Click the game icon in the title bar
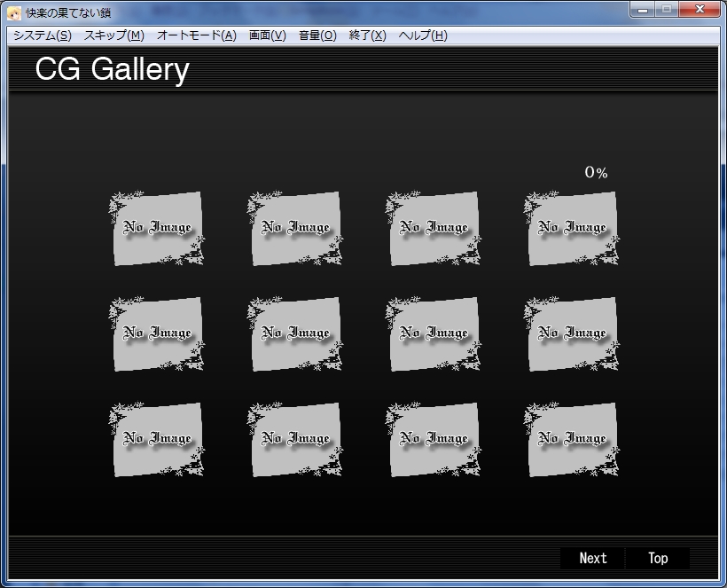Image resolution: width=727 pixels, height=588 pixels. 14,13
